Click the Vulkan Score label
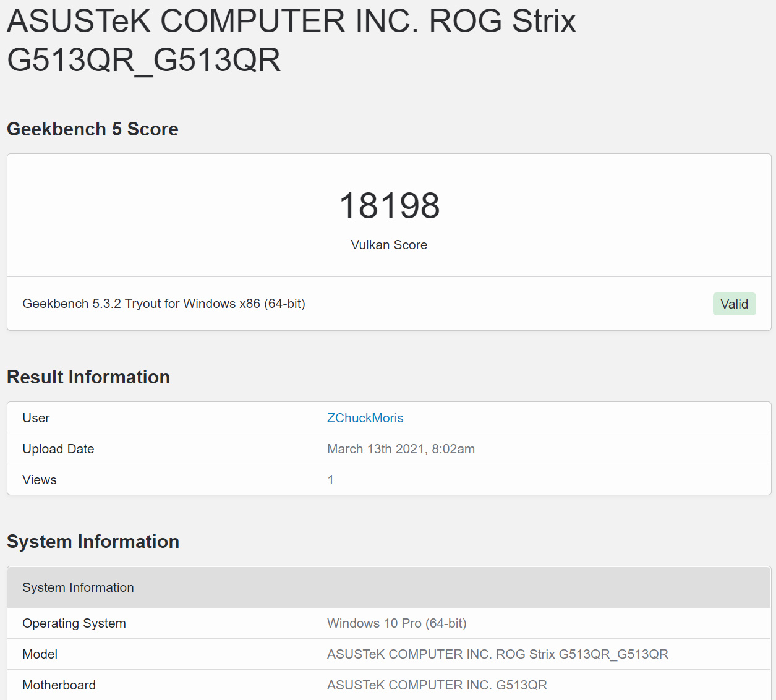The height and width of the screenshot is (700, 776). pos(389,245)
